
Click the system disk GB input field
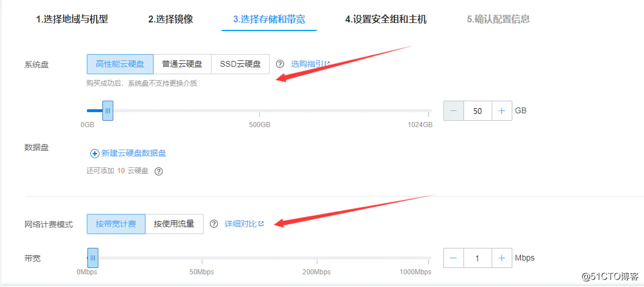point(477,111)
